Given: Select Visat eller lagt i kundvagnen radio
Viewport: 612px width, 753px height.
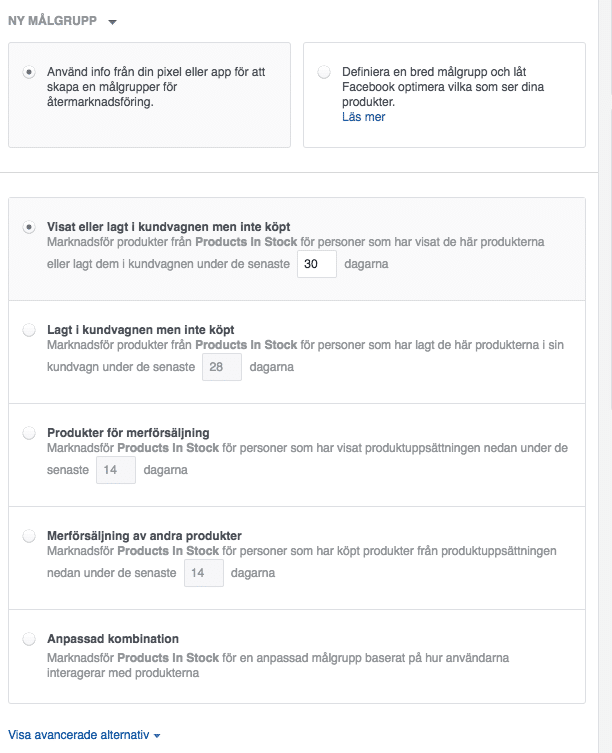Looking at the screenshot, I should [x=29, y=227].
